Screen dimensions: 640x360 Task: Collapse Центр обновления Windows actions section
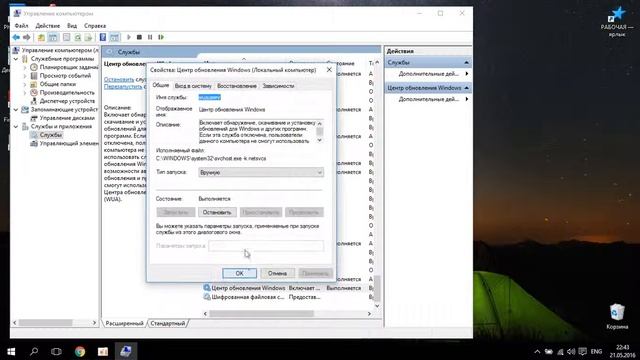[x=466, y=88]
